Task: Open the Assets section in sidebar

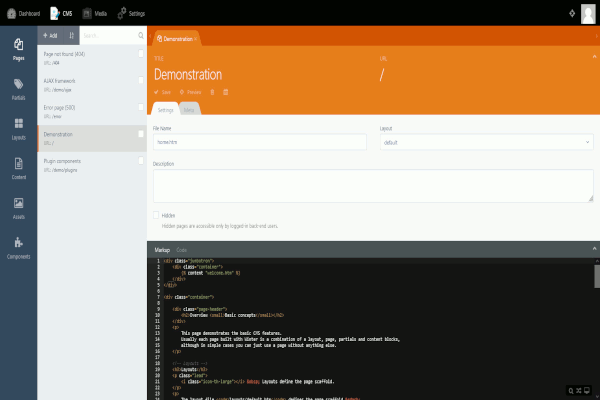Action: coord(18,206)
